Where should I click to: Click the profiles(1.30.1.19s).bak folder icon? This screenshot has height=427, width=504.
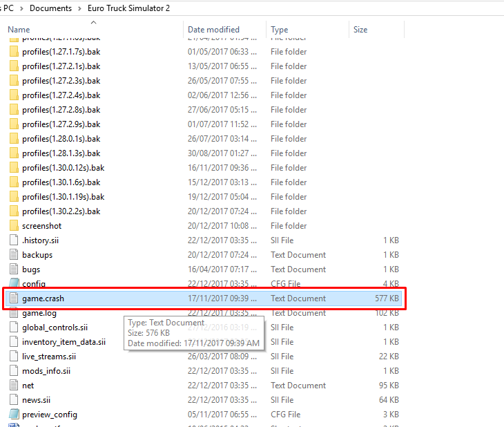click(x=14, y=197)
